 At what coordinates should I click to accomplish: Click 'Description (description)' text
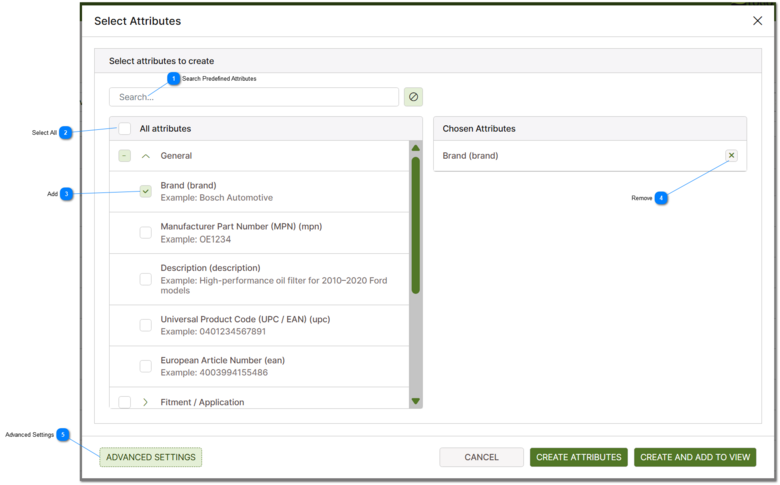click(210, 268)
